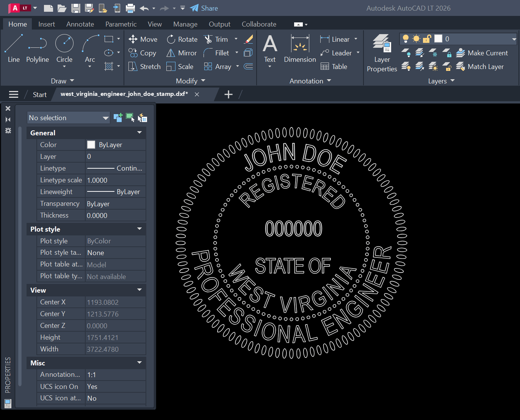The image size is (520, 420).
Task: Click Select Objects icon in Properties
Action: (130, 118)
